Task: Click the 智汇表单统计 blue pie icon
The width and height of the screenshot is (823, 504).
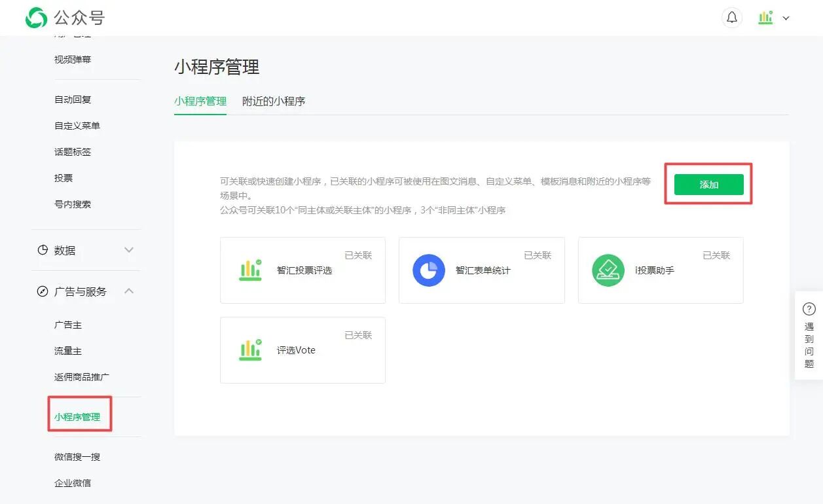Action: click(429, 270)
